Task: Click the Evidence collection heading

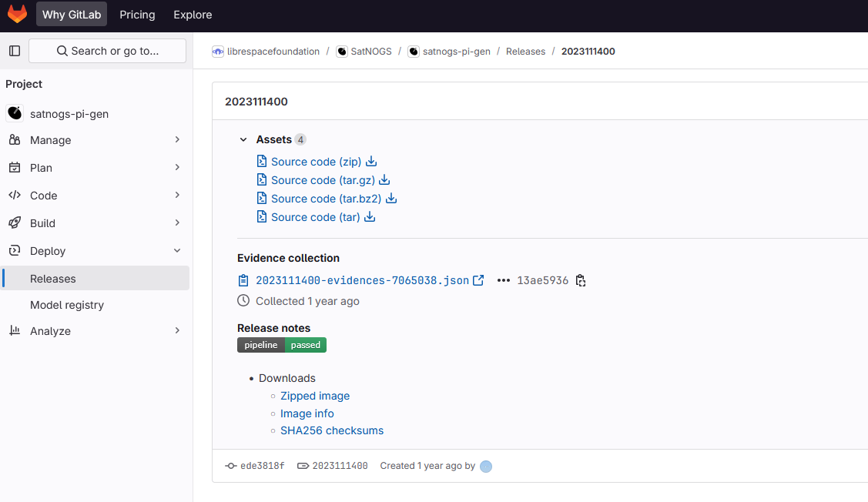Action: pos(288,258)
